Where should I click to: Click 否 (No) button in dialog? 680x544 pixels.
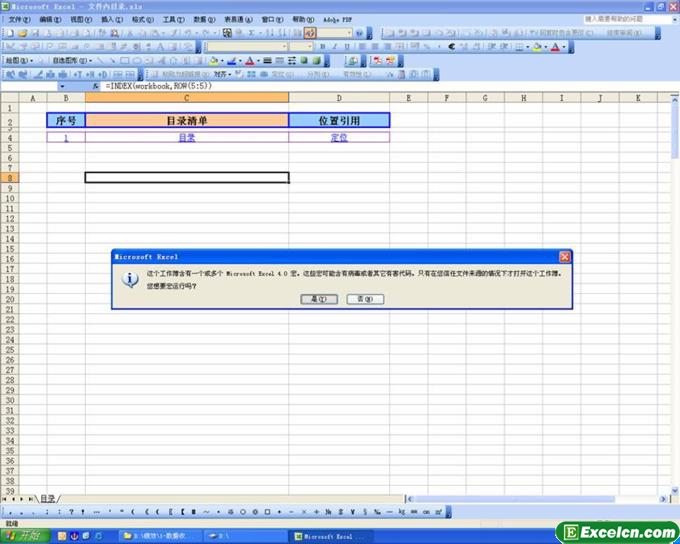pyautogui.click(x=365, y=298)
